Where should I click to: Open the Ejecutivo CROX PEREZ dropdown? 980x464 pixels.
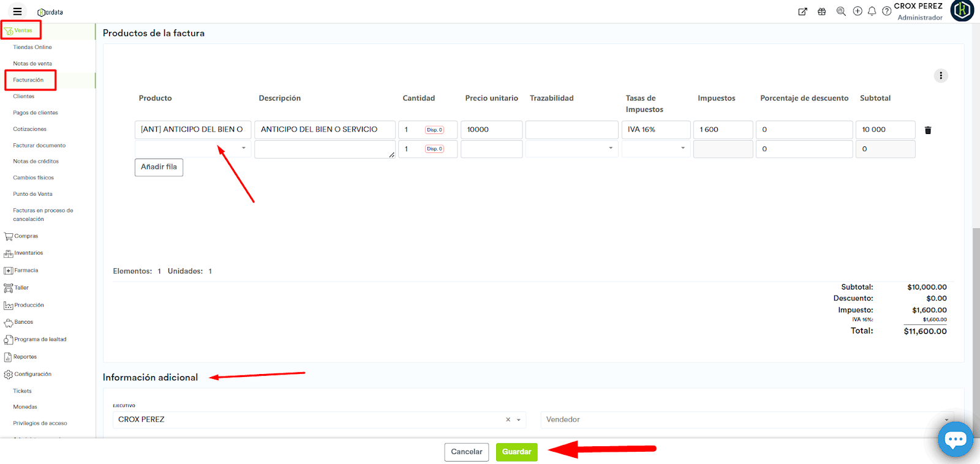click(x=518, y=420)
